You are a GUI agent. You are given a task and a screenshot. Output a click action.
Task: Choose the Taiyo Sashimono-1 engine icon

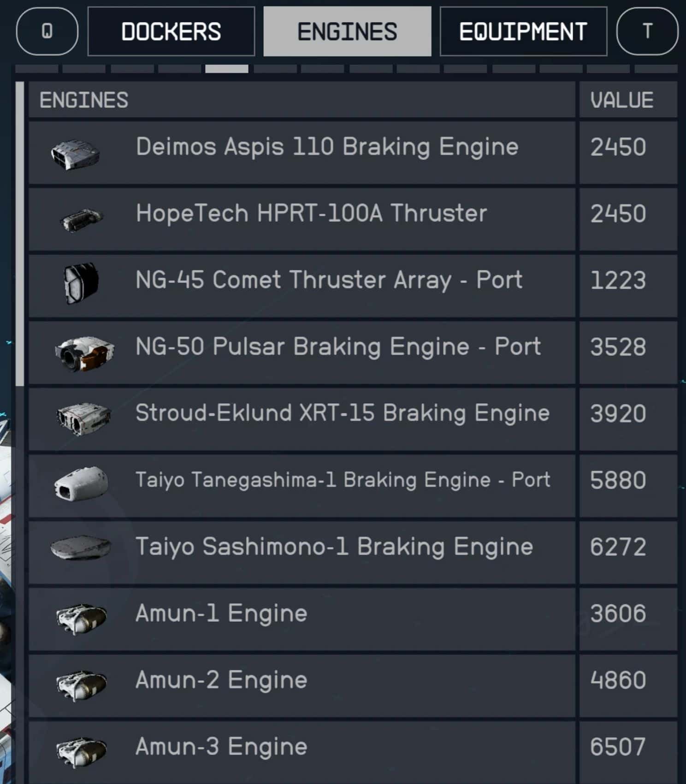[x=81, y=547]
